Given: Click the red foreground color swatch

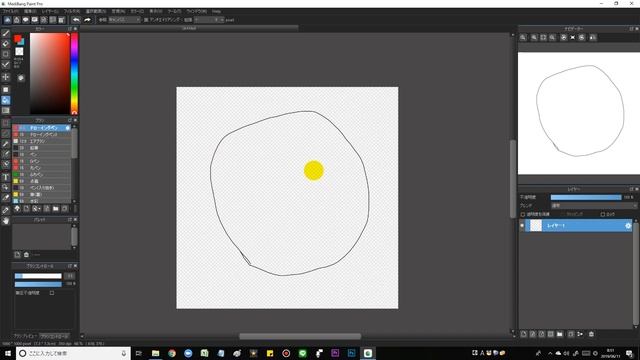Looking at the screenshot, I should pyautogui.click(x=18, y=39).
